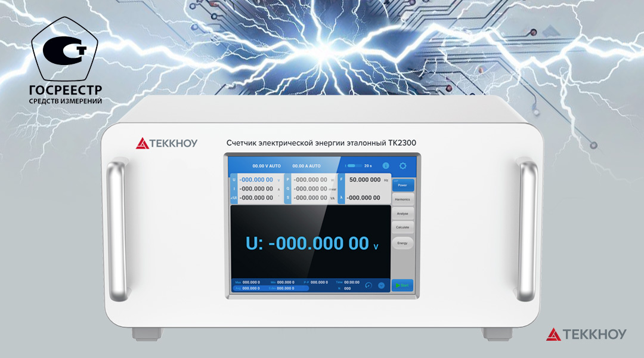Open settings gear on device screen
This screenshot has width=644, height=358.
pos(403,166)
